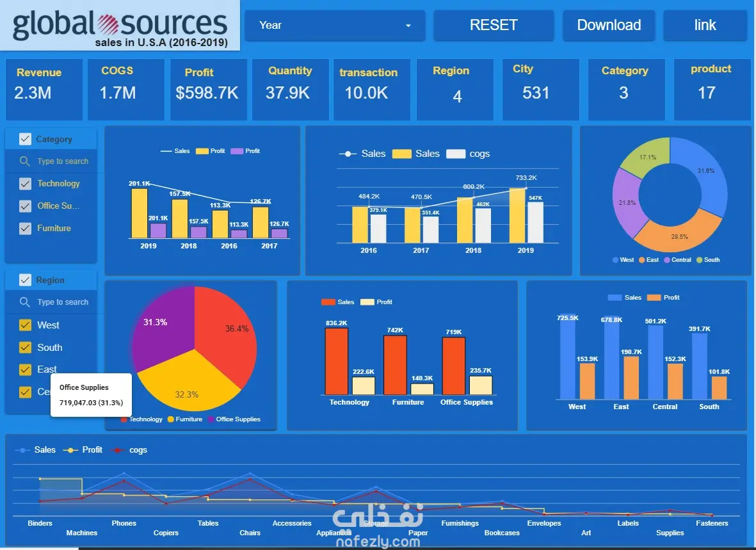Toggle the Region select-all checkbox
The width and height of the screenshot is (756, 550).
[25, 280]
